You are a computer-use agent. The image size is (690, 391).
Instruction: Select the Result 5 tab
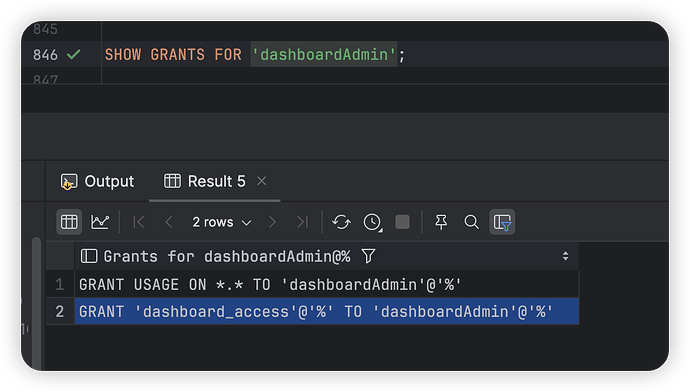(x=205, y=181)
